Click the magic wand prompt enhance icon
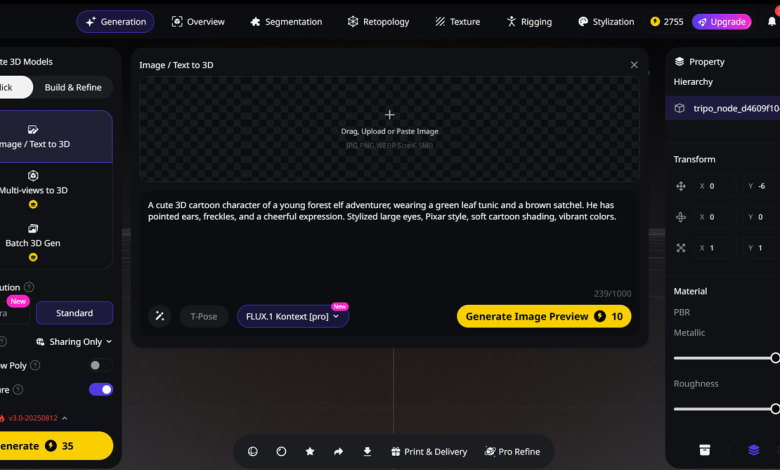 click(x=159, y=316)
